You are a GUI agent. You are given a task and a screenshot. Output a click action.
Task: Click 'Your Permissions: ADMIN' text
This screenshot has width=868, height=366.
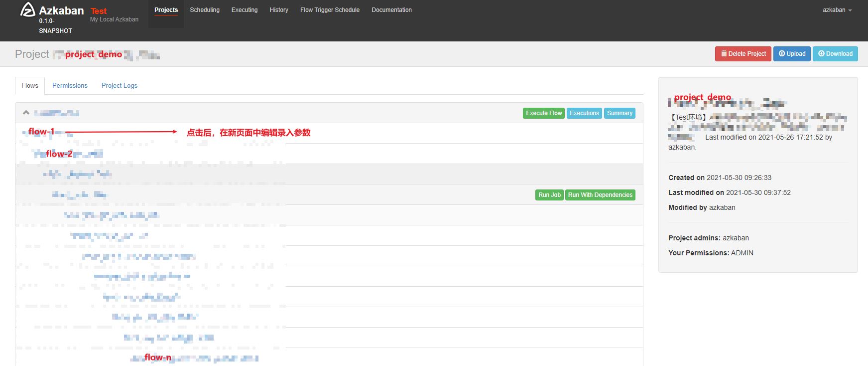(x=711, y=253)
